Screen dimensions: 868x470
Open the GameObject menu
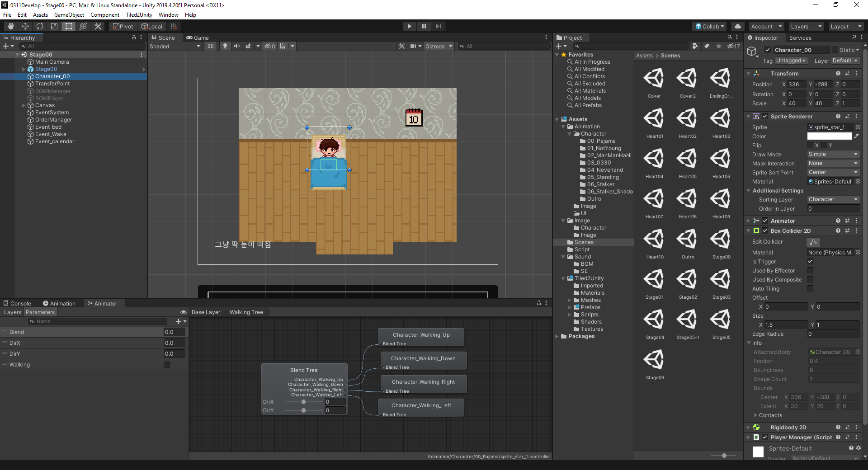point(69,15)
